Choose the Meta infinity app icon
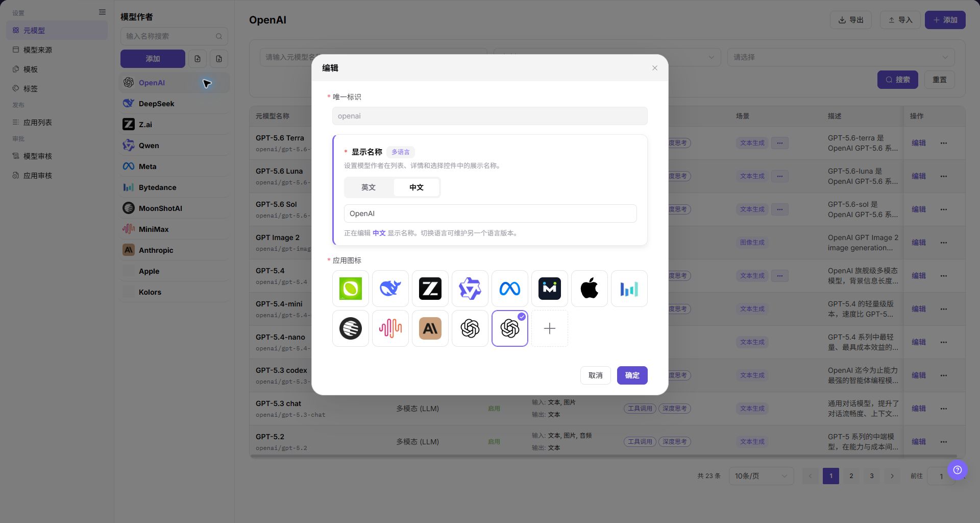The image size is (980, 523). click(510, 289)
